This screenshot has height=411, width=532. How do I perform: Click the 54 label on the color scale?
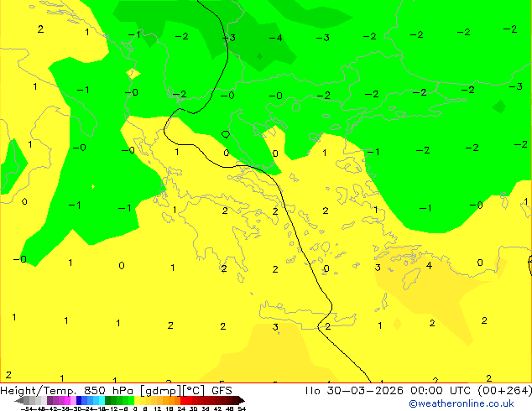tap(242, 409)
